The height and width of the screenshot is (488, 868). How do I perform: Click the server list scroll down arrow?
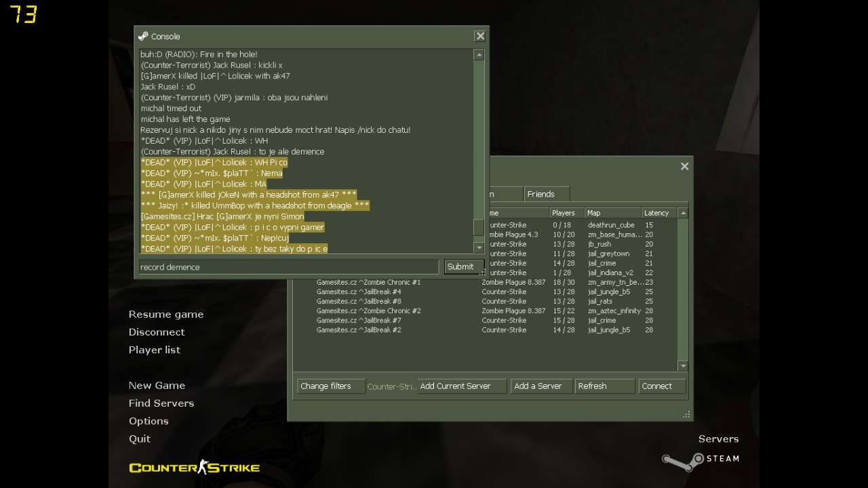683,366
